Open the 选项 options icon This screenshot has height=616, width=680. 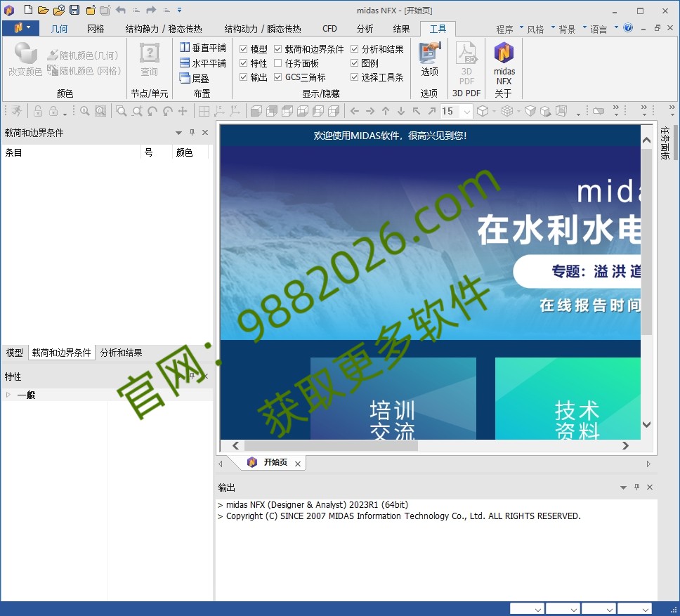[x=429, y=60]
